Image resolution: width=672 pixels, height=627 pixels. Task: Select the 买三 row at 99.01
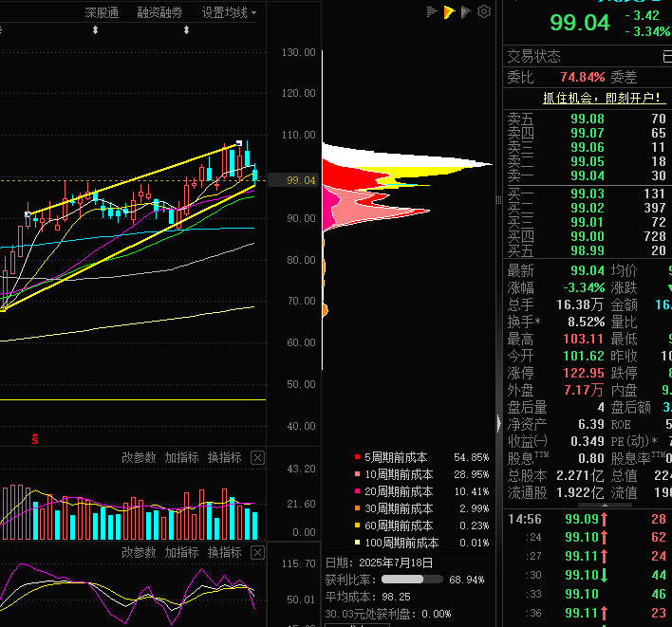588,222
